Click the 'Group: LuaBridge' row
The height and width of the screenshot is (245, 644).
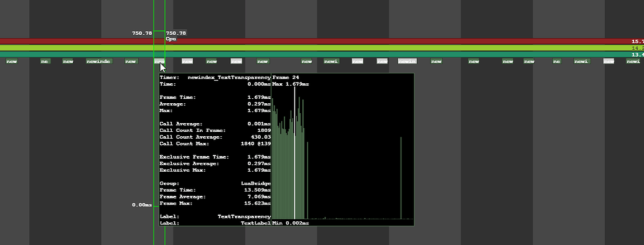(x=215, y=183)
